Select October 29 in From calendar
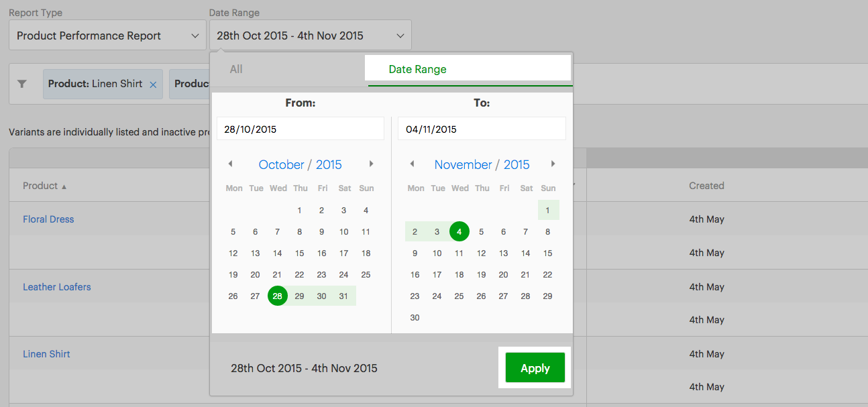The image size is (868, 407). pyautogui.click(x=300, y=296)
